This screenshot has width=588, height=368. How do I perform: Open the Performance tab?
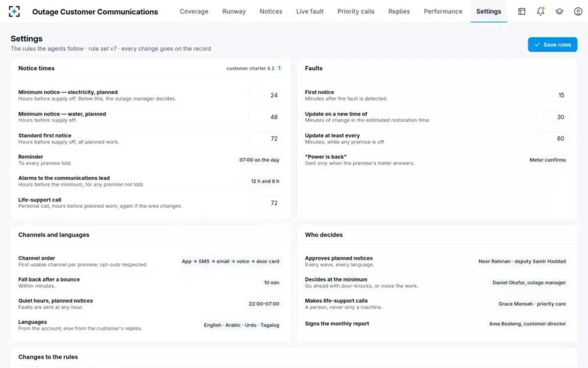point(443,11)
